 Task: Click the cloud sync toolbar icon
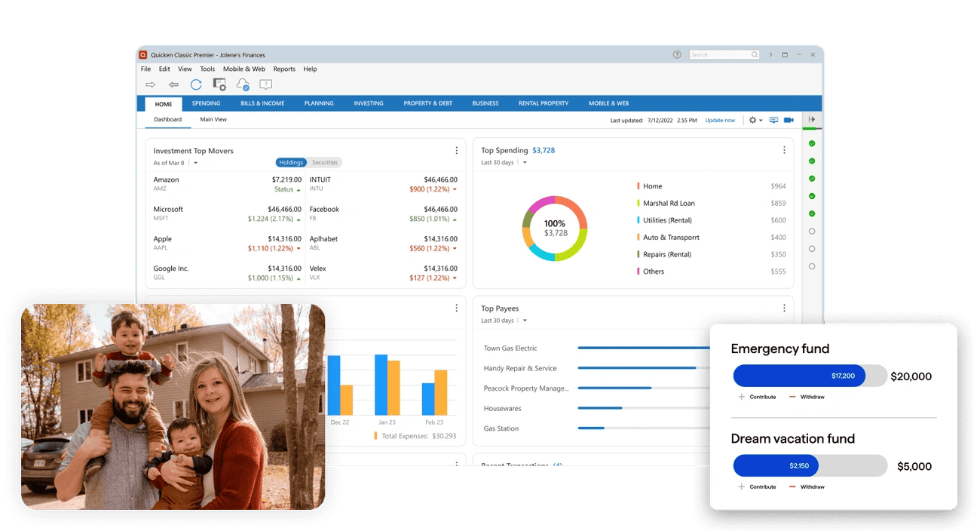coord(243,85)
